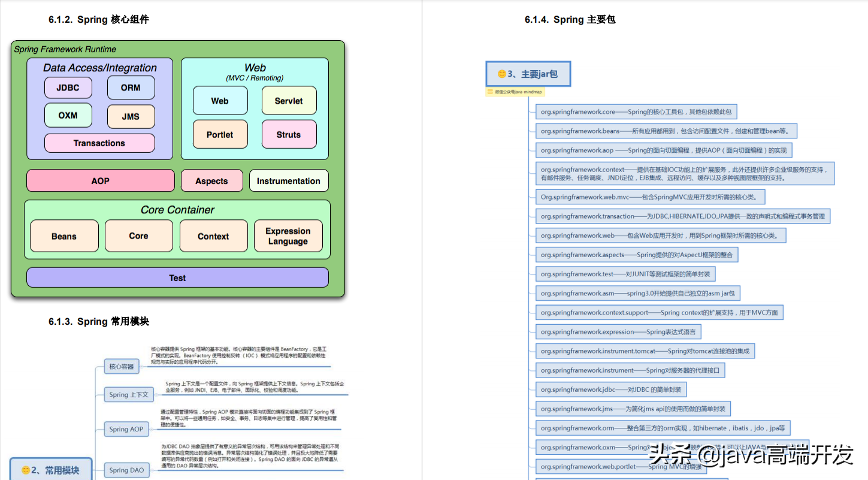Click heading '6.1.3. Spring 常用模块'
This screenshot has height=480, width=868.
pos(99,321)
